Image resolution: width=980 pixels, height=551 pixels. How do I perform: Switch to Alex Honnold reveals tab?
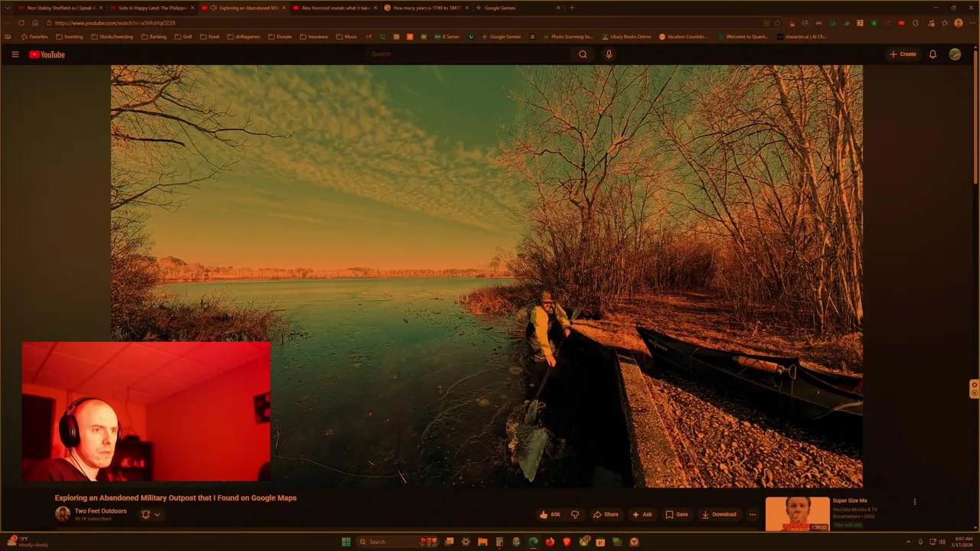(x=335, y=8)
